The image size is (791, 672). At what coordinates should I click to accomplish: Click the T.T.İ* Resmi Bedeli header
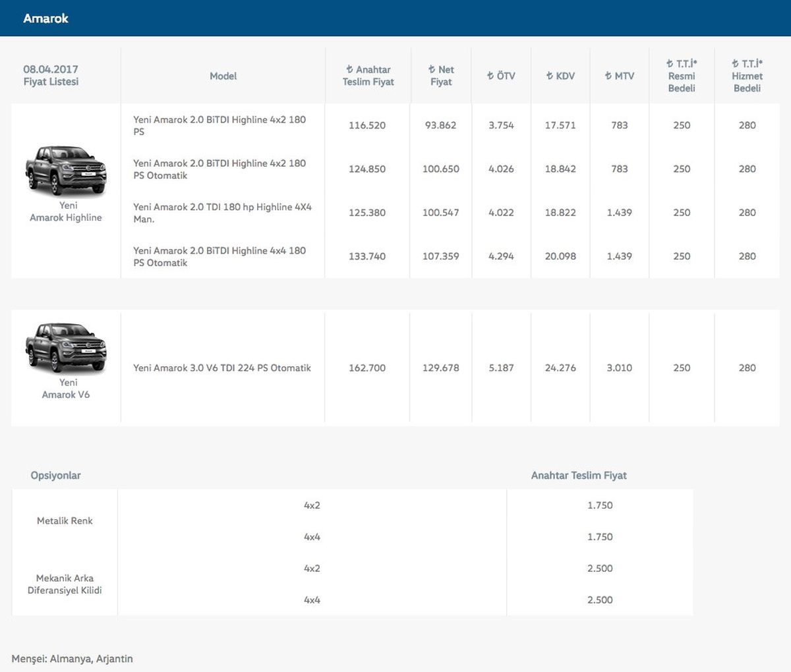click(x=682, y=75)
